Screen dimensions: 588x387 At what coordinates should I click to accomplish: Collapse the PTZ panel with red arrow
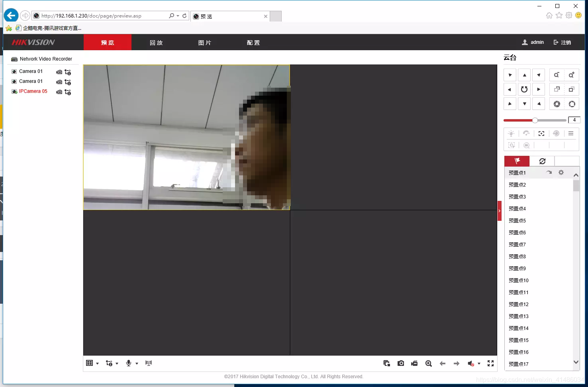point(500,211)
